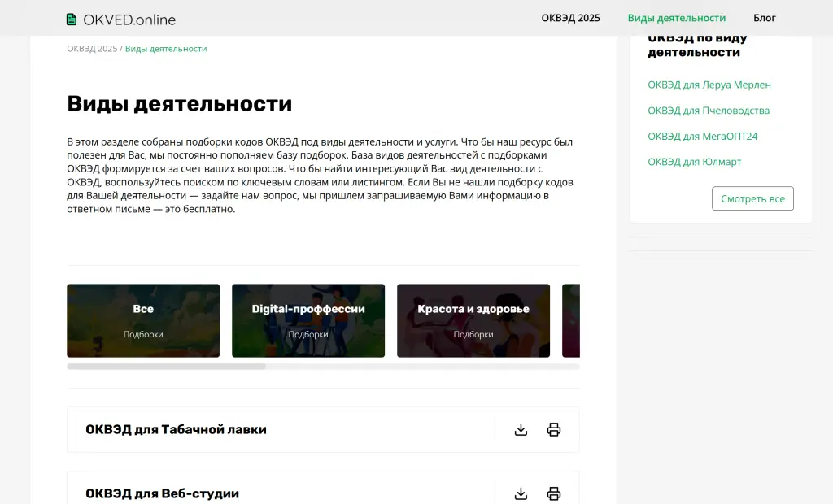Download the ОКВЭД для Веб-студии list
This screenshot has height=504, width=833.
coord(521,493)
